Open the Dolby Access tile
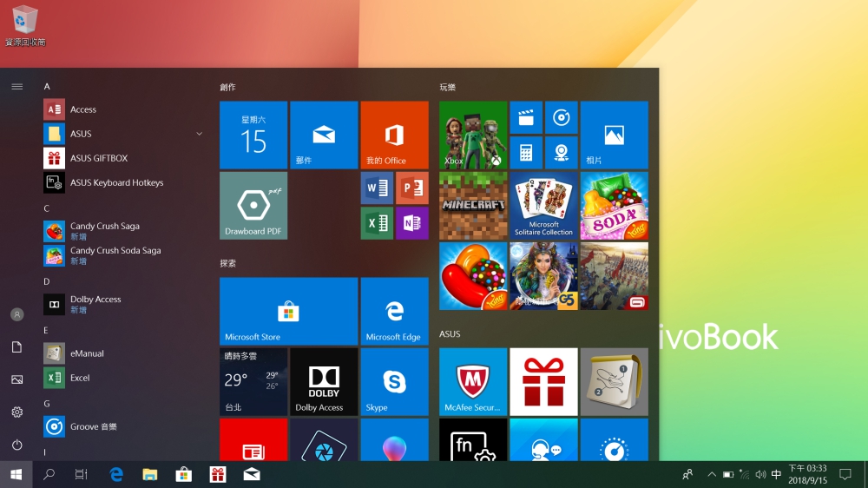This screenshot has width=868, height=488. [324, 382]
